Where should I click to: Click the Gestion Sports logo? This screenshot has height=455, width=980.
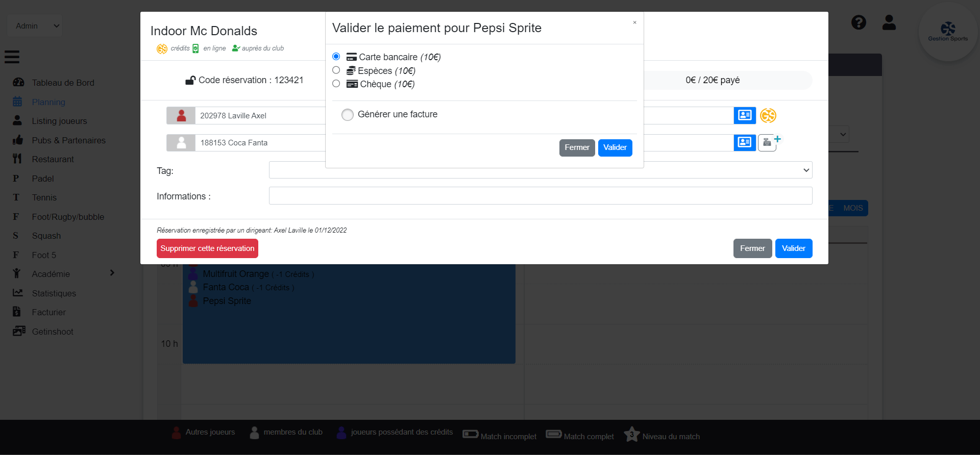click(948, 32)
